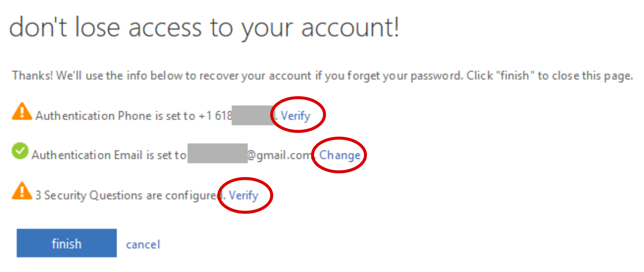The height and width of the screenshot is (272, 644).
Task: Click the orange warning icon beside Authentication Phone
Action: [22, 112]
